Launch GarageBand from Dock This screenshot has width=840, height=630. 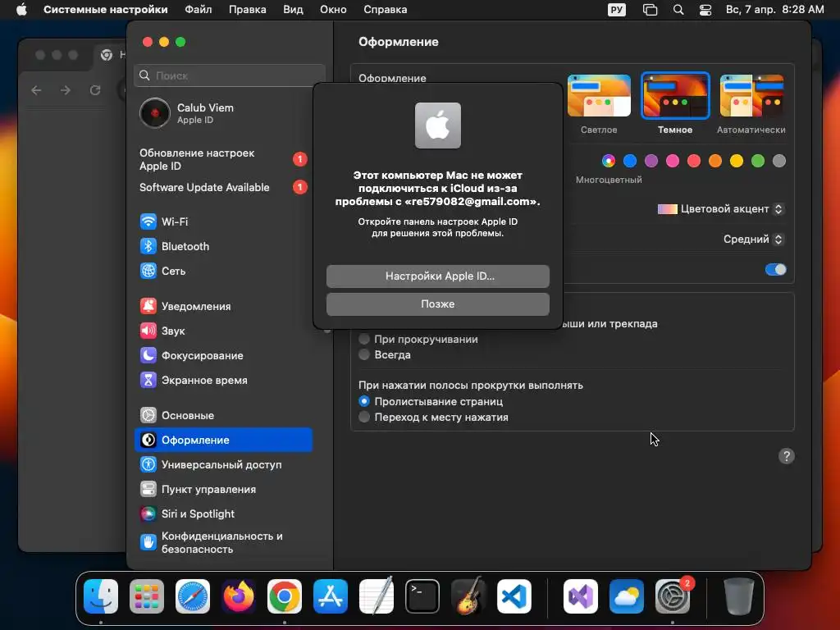(468, 596)
